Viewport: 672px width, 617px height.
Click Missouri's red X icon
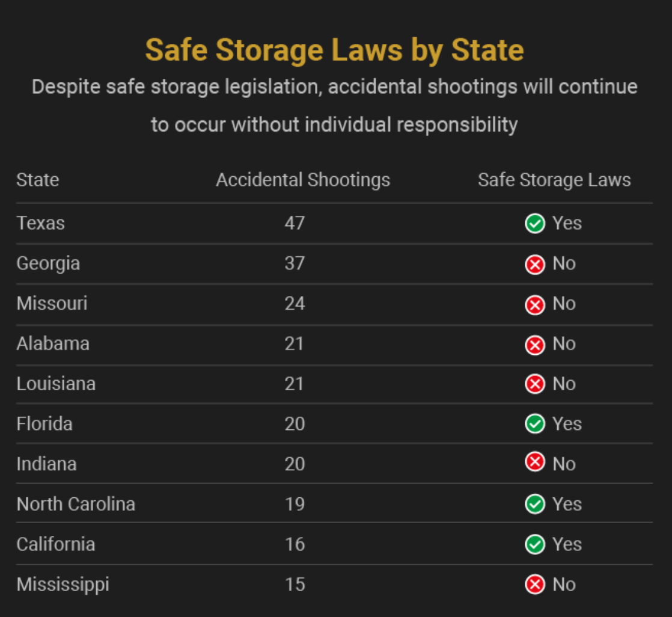(534, 304)
